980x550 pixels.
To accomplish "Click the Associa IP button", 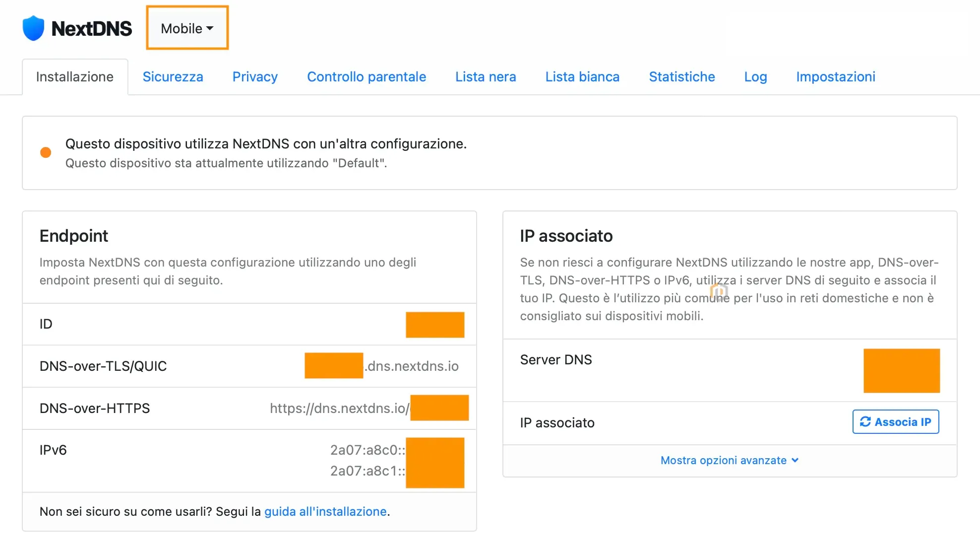I will pos(896,422).
